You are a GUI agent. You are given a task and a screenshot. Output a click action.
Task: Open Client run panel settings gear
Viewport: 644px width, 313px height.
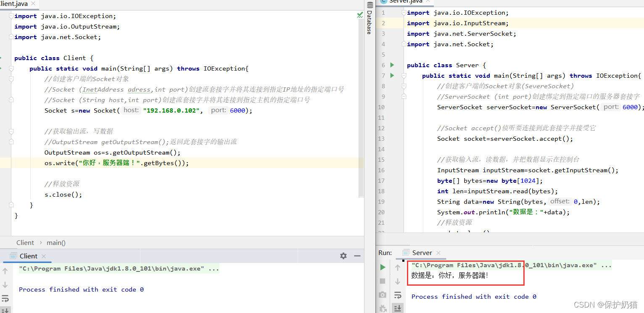click(343, 256)
